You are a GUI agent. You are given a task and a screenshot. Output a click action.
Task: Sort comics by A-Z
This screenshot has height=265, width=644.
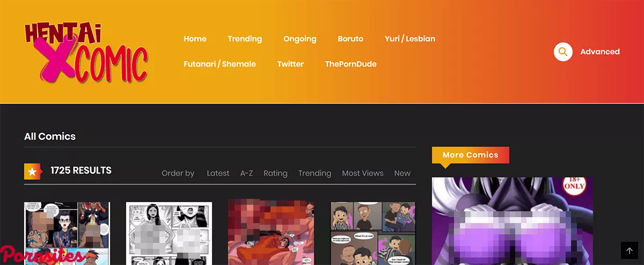[x=246, y=173]
